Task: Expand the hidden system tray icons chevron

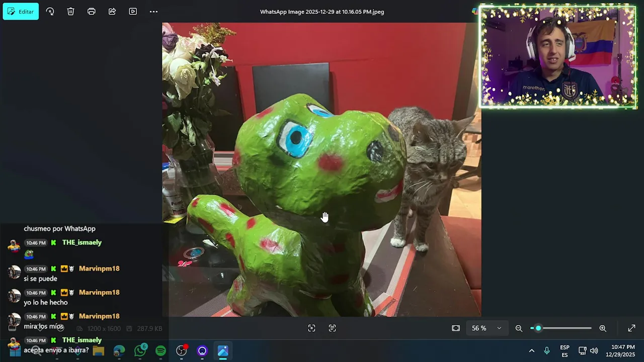Action: click(531, 350)
